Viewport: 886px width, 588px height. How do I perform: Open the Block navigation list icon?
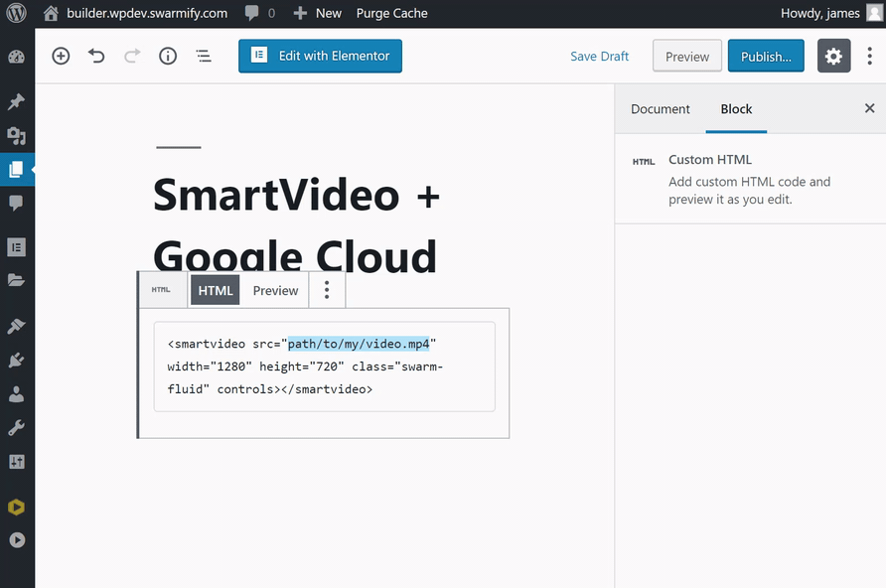204,56
